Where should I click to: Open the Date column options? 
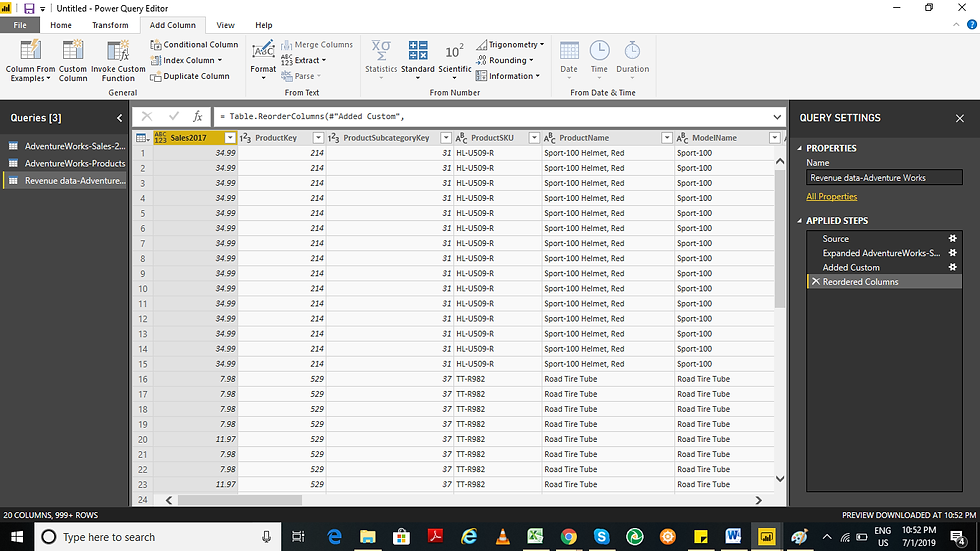coord(569,61)
